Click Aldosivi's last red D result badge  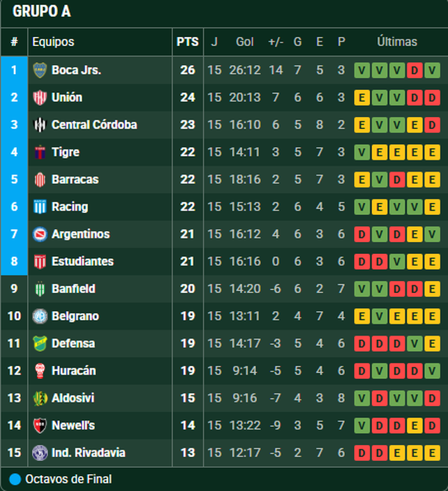click(x=432, y=398)
